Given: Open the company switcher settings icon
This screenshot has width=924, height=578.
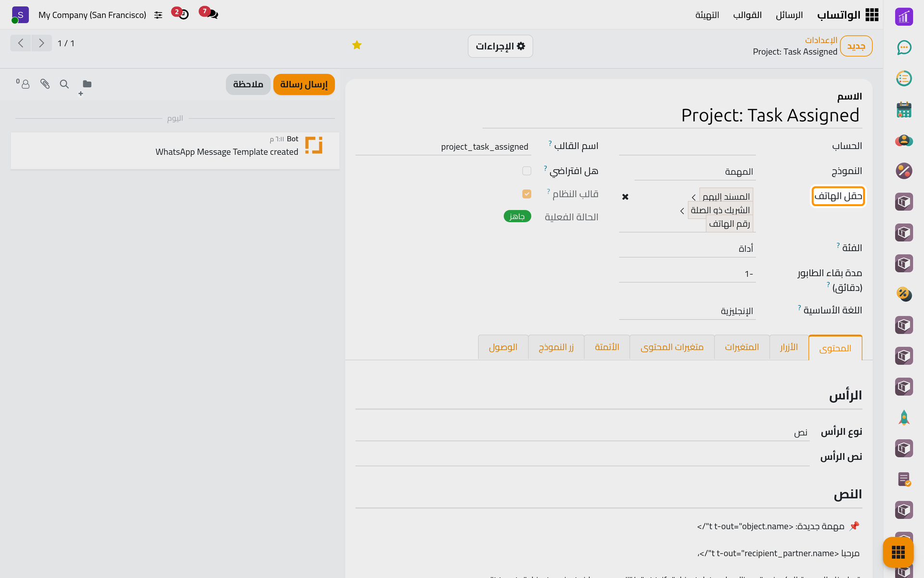Looking at the screenshot, I should (158, 15).
